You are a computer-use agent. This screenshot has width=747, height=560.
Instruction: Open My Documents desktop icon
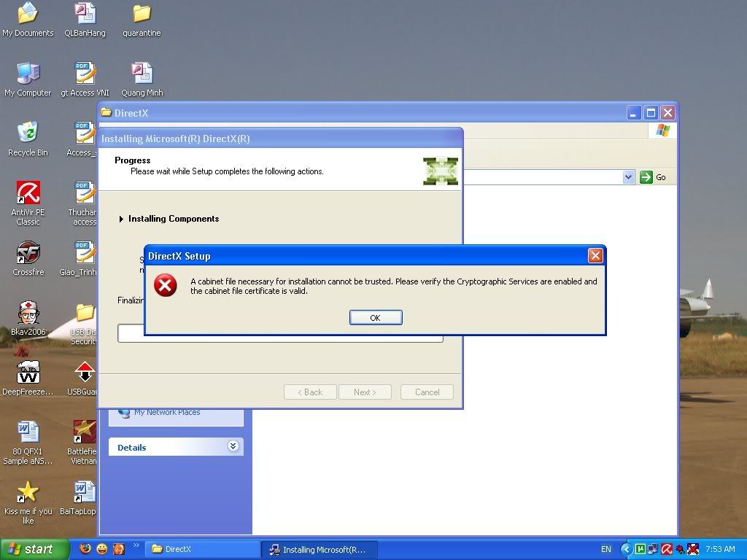[x=28, y=20]
